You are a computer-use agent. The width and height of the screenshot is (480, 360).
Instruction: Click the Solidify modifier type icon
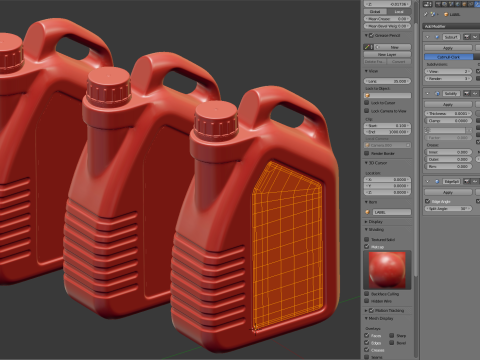click(x=437, y=94)
